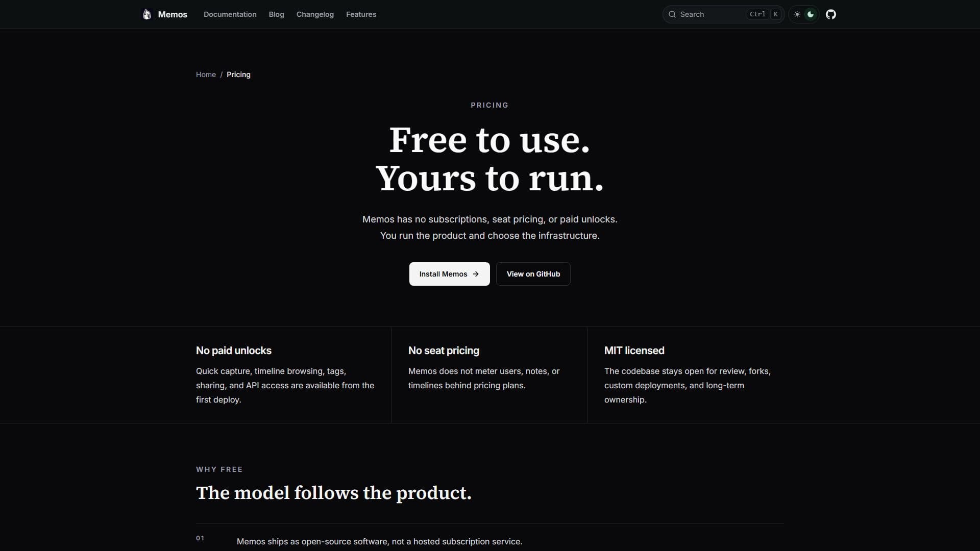The height and width of the screenshot is (551, 980).
Task: Click the Install Memos button
Action: [449, 274]
